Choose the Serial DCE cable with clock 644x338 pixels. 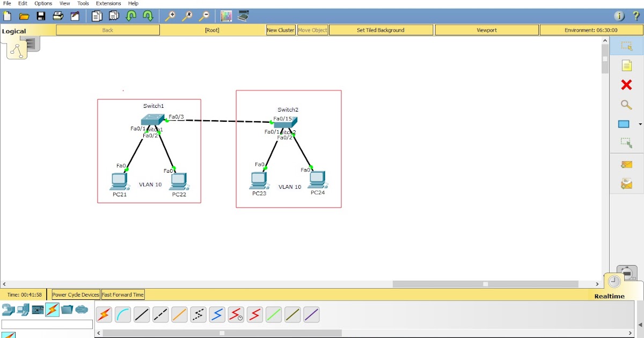236,315
